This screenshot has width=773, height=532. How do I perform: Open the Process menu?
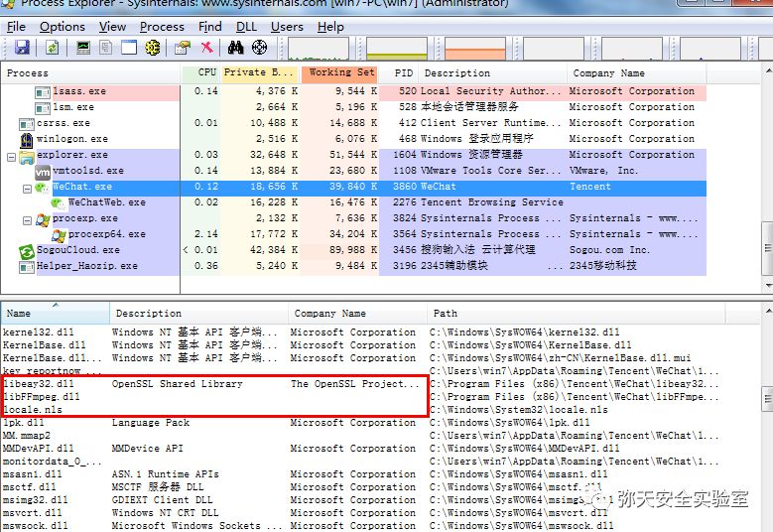point(162,27)
